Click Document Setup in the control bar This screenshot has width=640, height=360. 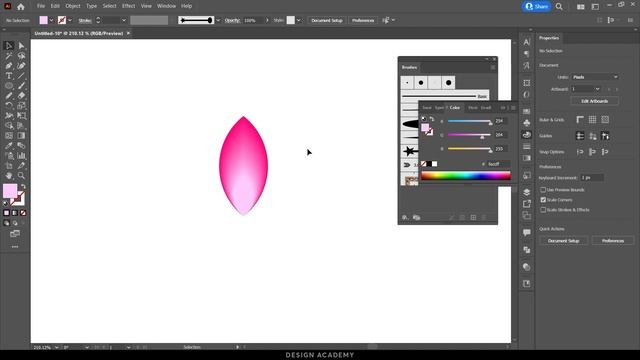(x=327, y=20)
